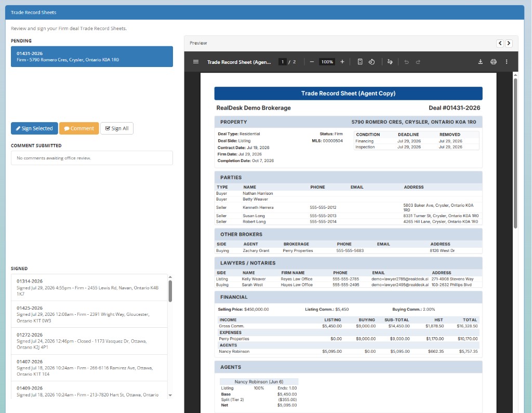Click the fit to page icon
Viewport: 532px width, 413px height.
point(360,62)
